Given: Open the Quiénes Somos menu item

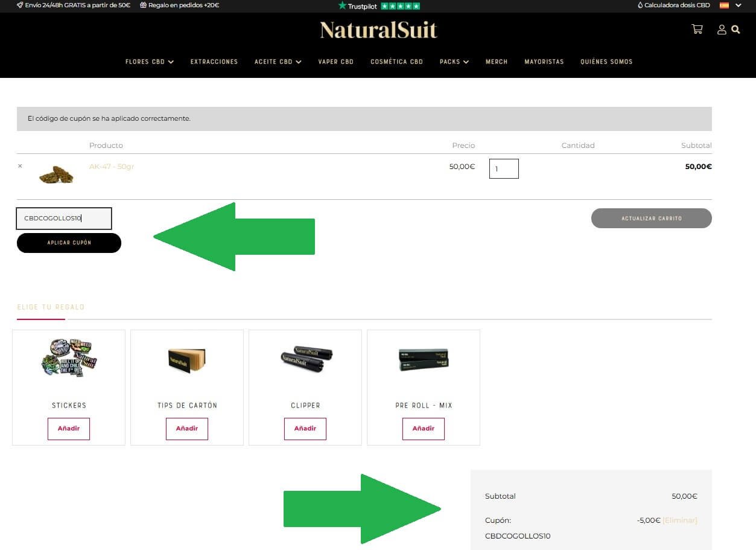Looking at the screenshot, I should point(606,62).
